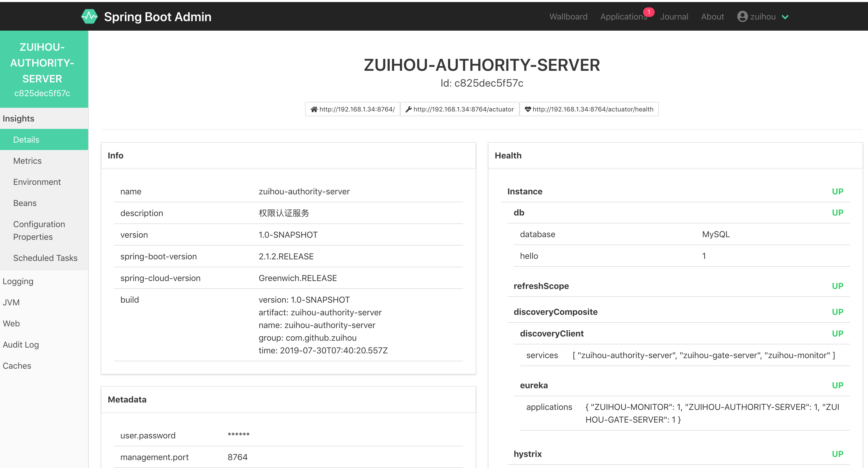Select Audit Log in the sidebar
This screenshot has height=468, width=868.
coord(21,345)
